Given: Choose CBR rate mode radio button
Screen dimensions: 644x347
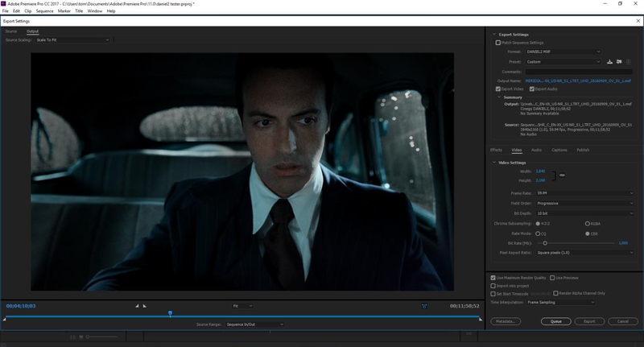Looking at the screenshot, I should click(x=588, y=233).
